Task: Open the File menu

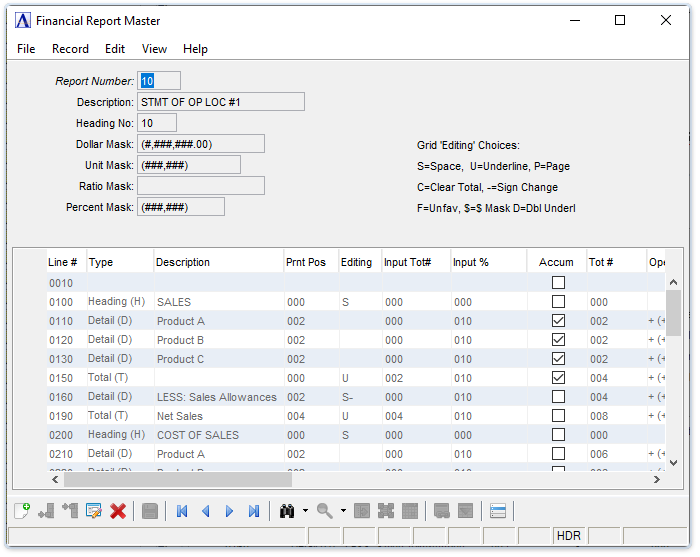Action: tap(26, 49)
